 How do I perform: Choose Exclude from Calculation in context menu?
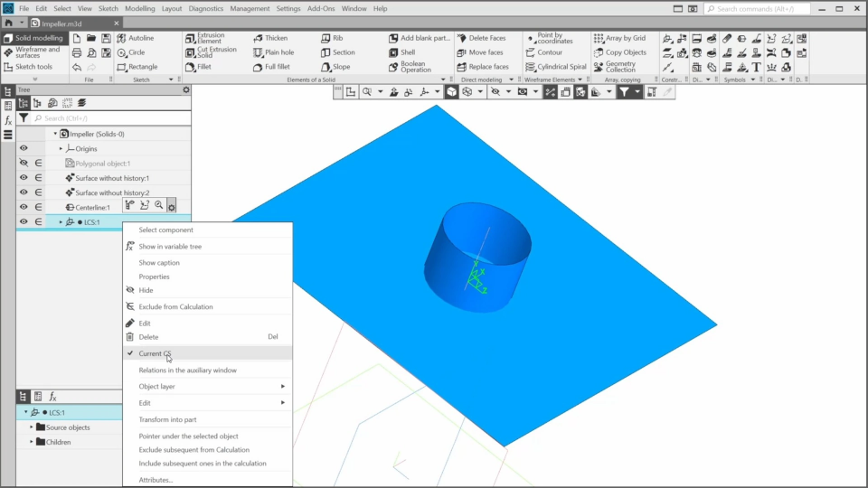(175, 307)
